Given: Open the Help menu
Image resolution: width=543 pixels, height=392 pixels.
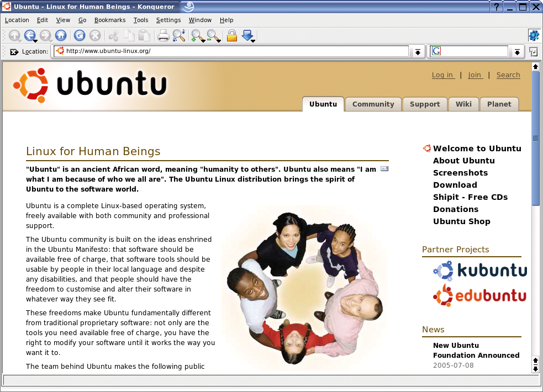Looking at the screenshot, I should 226,20.
